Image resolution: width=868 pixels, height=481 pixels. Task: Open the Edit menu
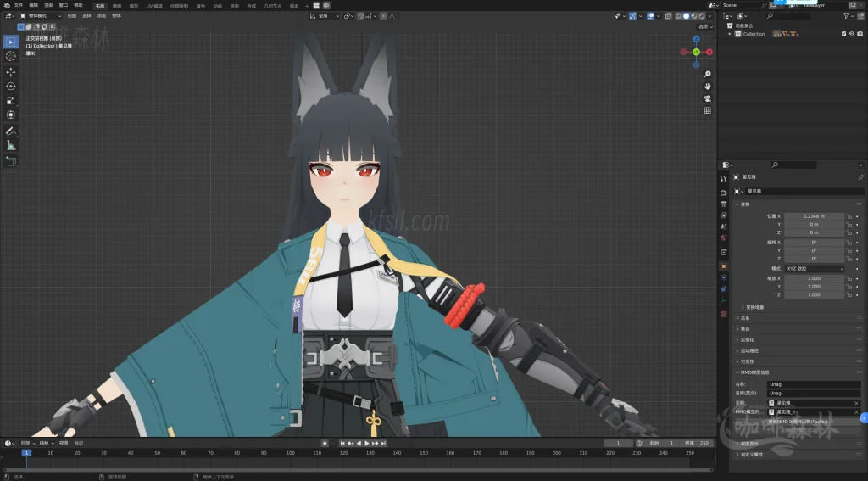33,5
